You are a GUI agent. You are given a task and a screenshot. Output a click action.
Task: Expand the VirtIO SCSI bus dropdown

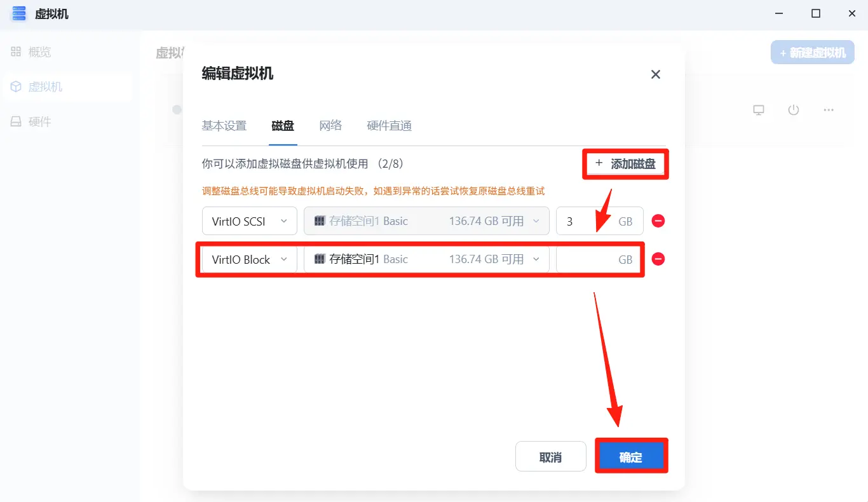249,221
